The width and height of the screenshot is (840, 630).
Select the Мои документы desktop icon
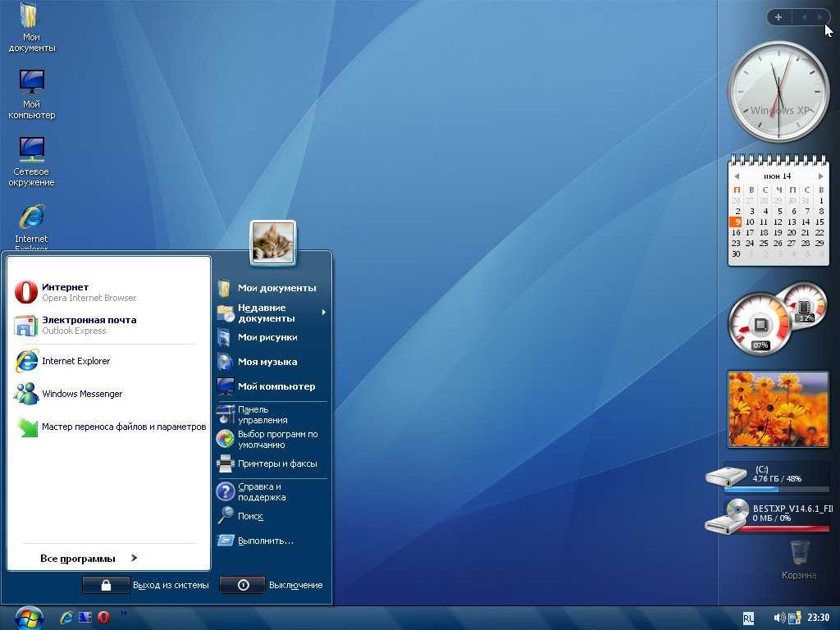coord(32,27)
